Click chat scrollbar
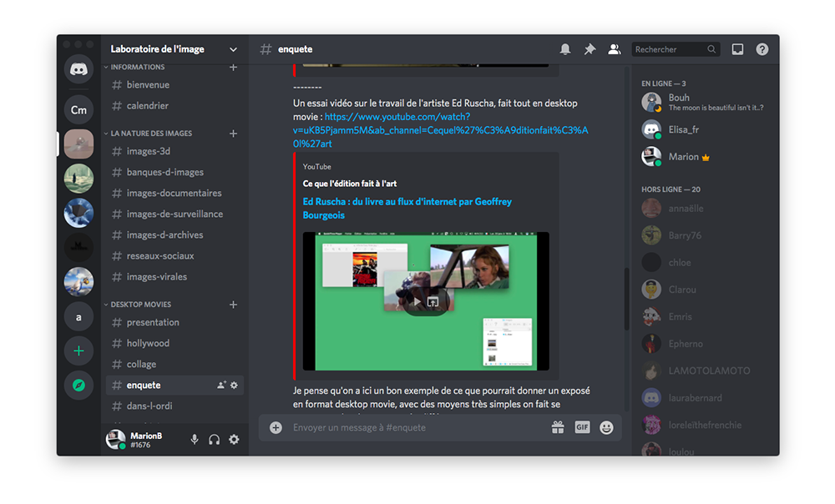The width and height of the screenshot is (835, 504). coord(627,298)
